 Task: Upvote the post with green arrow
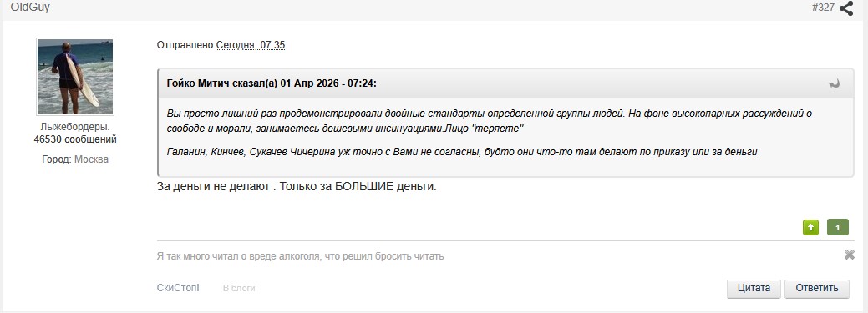tap(810, 227)
